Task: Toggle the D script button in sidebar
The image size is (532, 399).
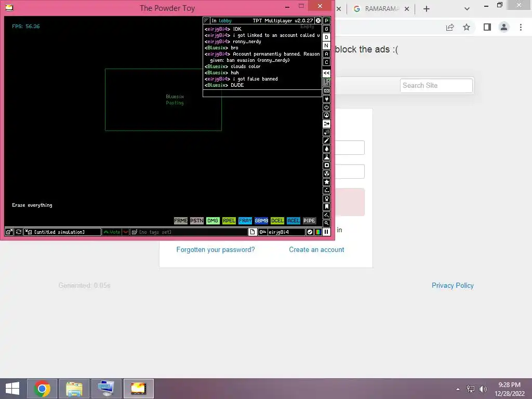Action: click(326, 37)
